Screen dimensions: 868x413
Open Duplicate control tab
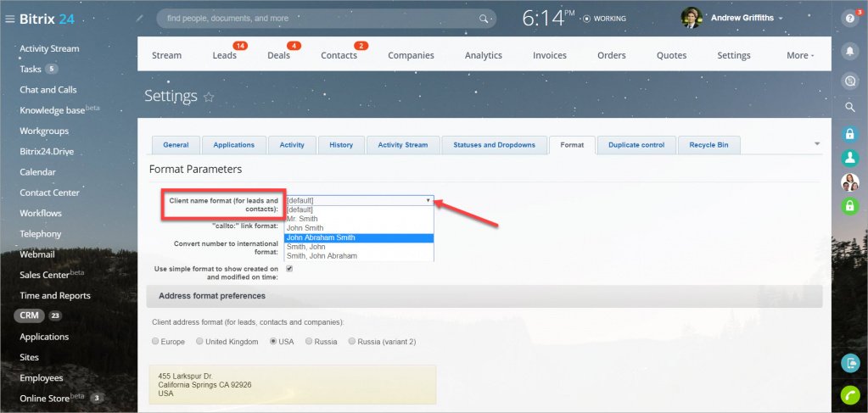click(636, 145)
